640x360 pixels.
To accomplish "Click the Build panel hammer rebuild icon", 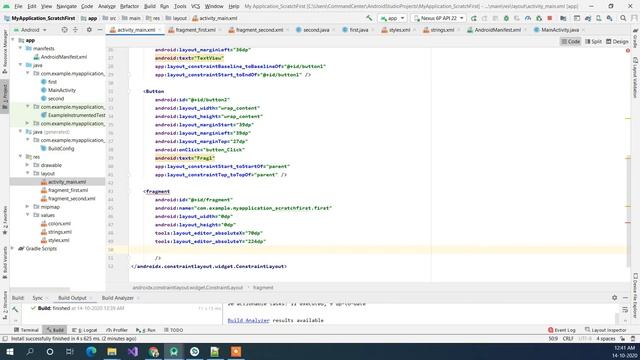I will [x=15, y=309].
